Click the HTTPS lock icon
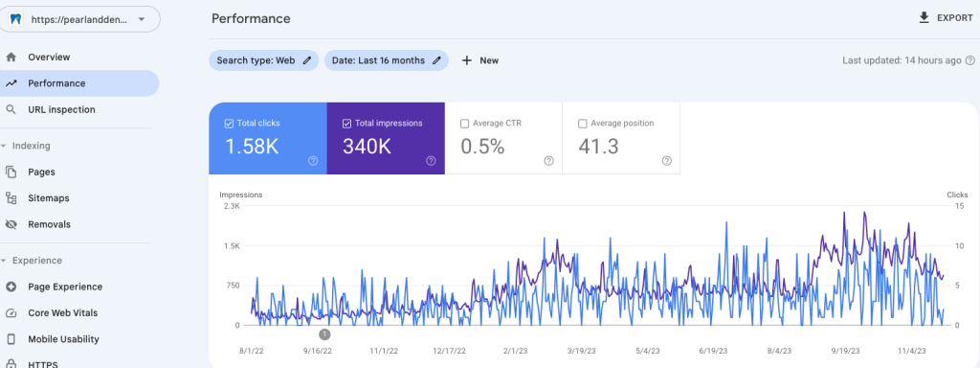This screenshot has width=980, height=368. pos(11,364)
